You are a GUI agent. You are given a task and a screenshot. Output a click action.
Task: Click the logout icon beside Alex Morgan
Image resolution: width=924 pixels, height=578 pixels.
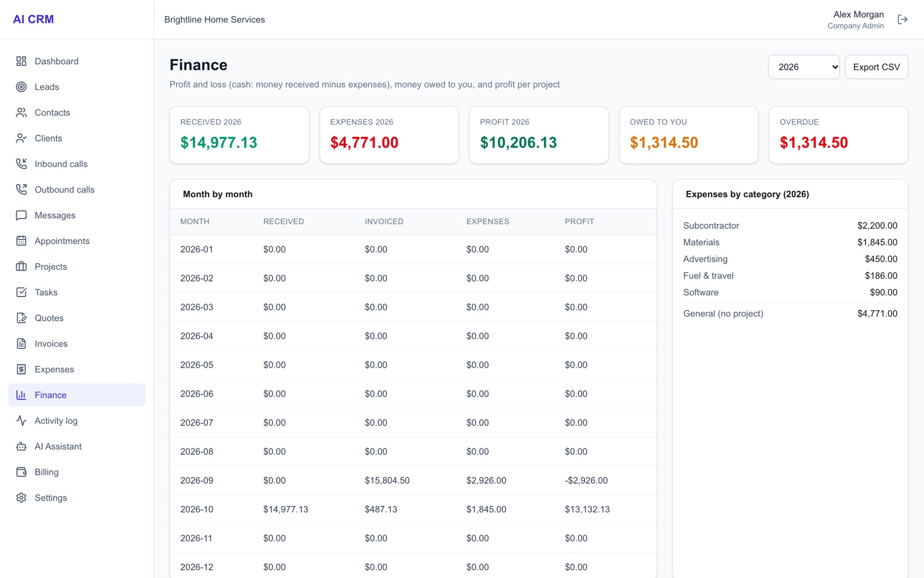[x=903, y=20]
